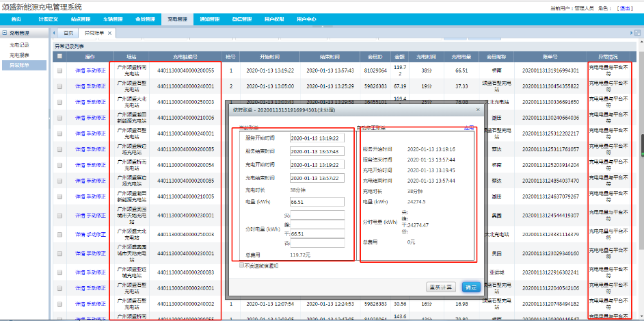
Task: Open 充电记录 in the sidebar
Action: coord(19,45)
